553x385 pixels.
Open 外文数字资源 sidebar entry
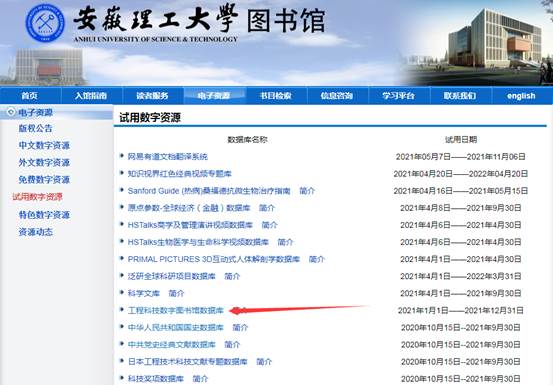[x=44, y=163]
